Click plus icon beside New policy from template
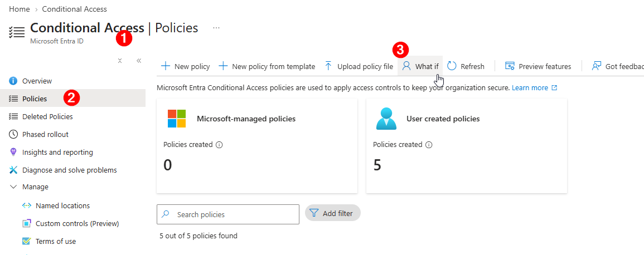 [x=223, y=66]
